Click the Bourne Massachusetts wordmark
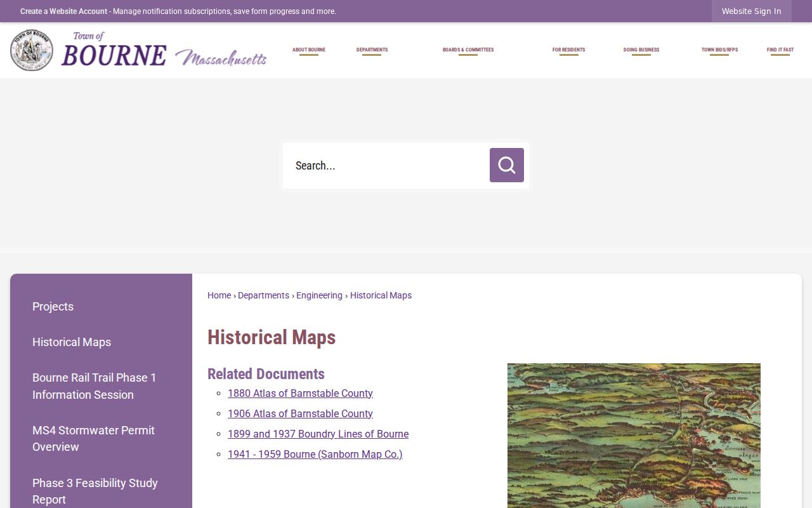812x508 pixels. pyautogui.click(x=164, y=50)
